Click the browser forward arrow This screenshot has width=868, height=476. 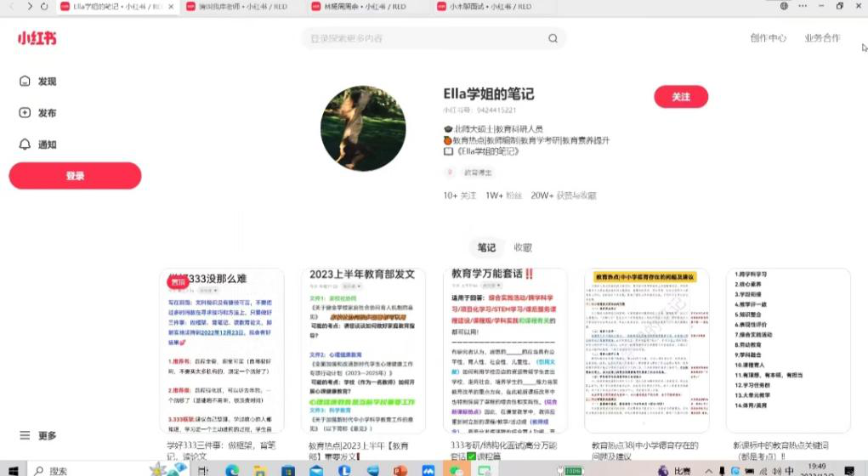pos(31,6)
